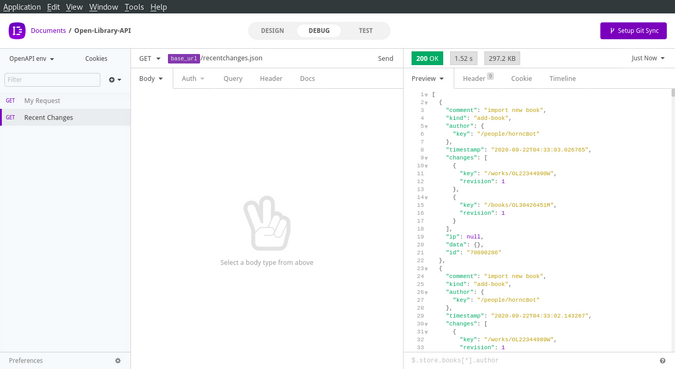Open the View menu
Image resolution: width=675 pixels, height=369 pixels.
(x=74, y=7)
